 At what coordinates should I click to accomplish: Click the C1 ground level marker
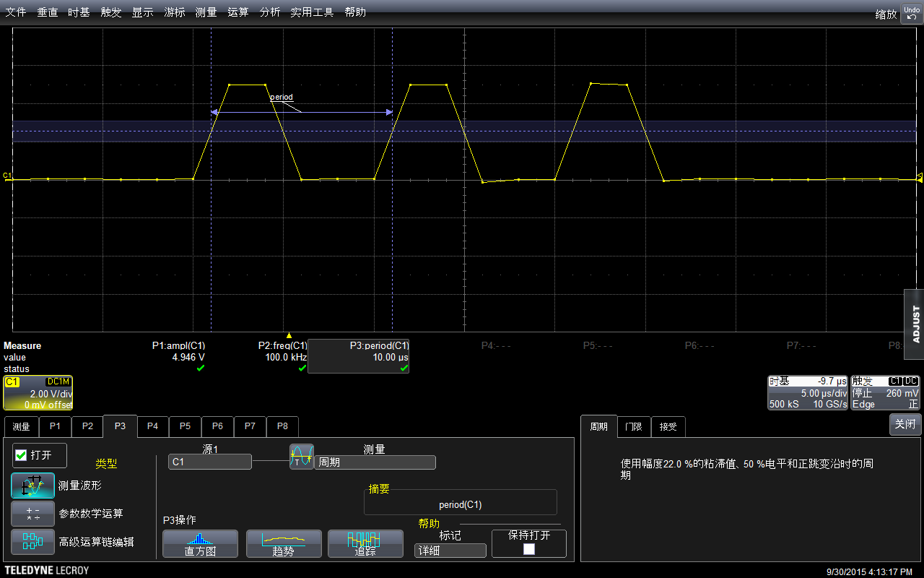pos(7,176)
